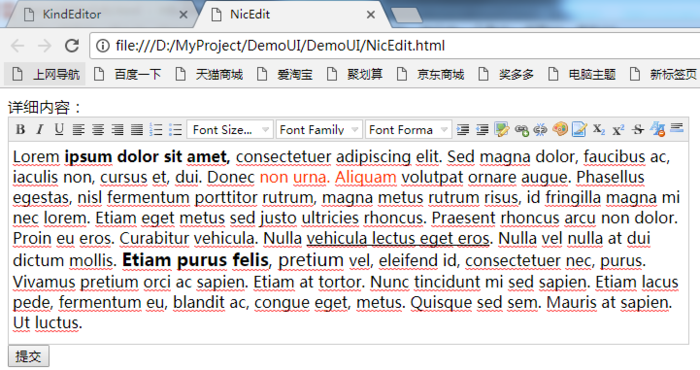Click the second indent icon before image button
Viewport: 700px width, 370px height.
pos(482,129)
